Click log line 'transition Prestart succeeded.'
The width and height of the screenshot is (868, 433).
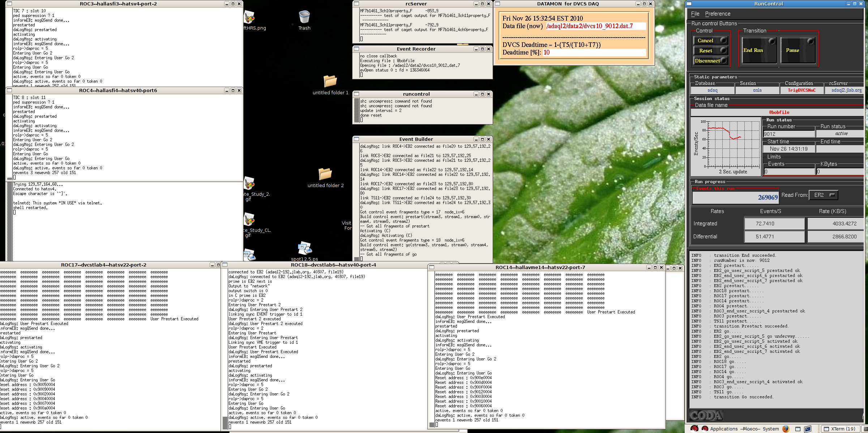[751, 326]
